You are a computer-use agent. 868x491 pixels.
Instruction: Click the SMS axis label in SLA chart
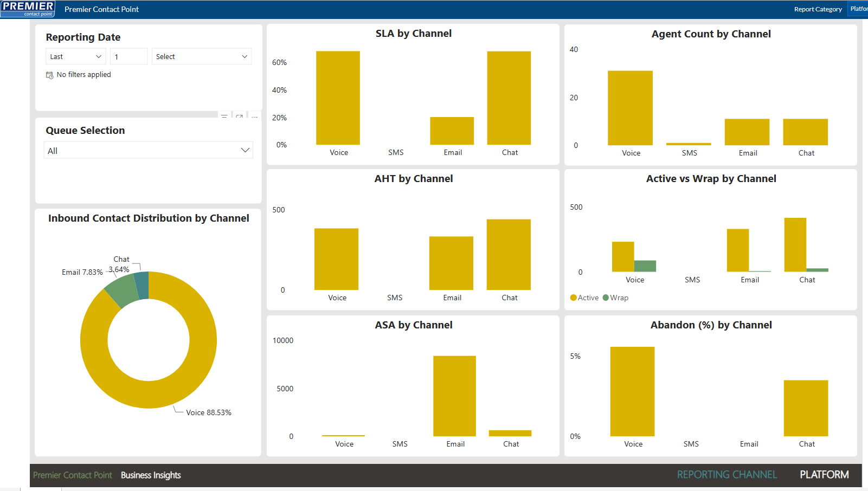click(396, 152)
